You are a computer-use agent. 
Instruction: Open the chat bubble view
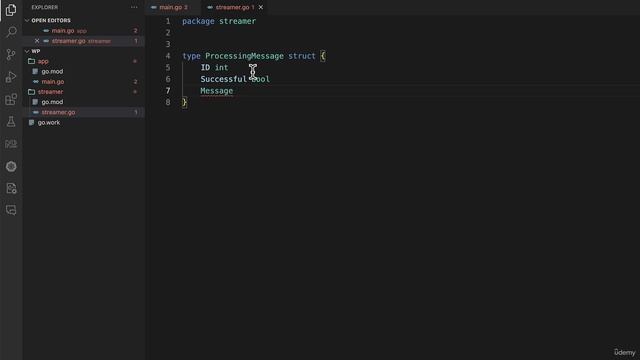11,210
